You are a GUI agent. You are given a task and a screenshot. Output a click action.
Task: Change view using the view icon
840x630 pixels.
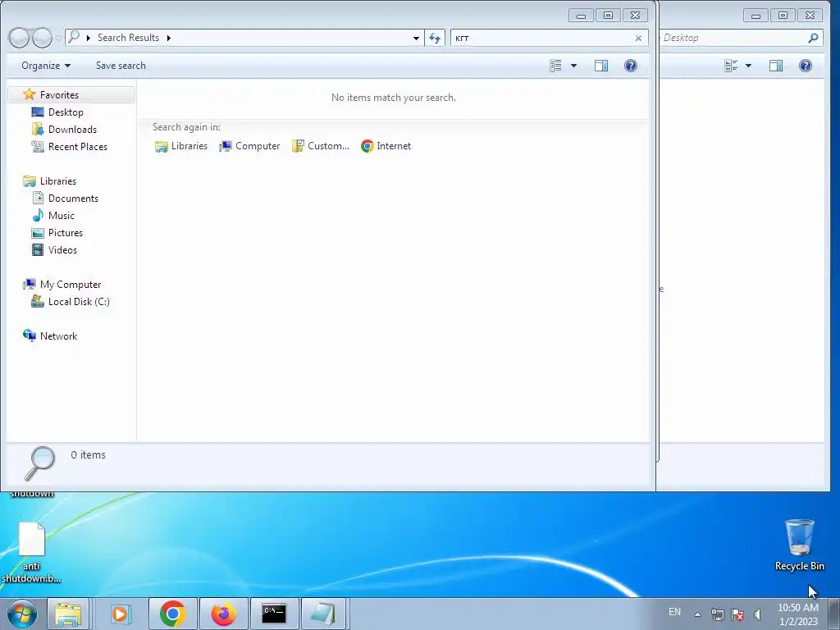[x=555, y=66]
